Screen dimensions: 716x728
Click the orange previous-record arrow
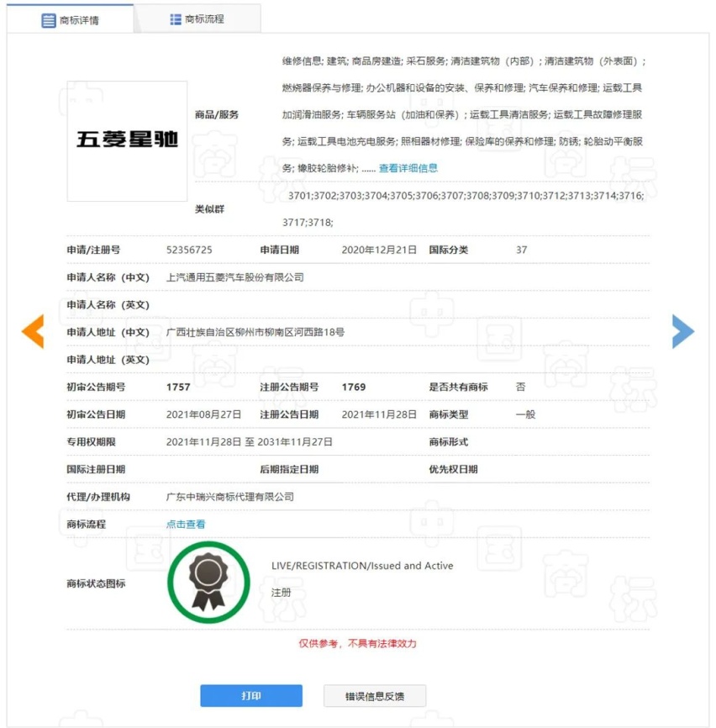point(33,331)
